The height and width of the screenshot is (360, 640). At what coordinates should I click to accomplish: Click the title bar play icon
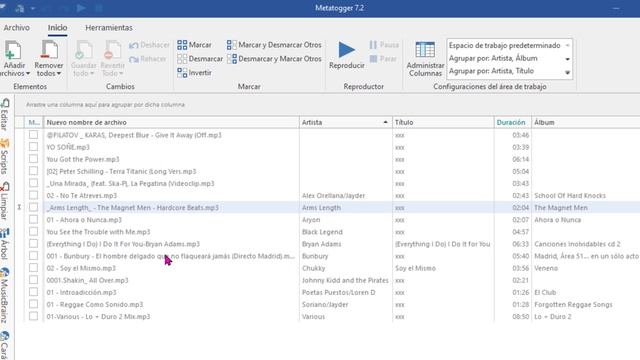pos(81,8)
